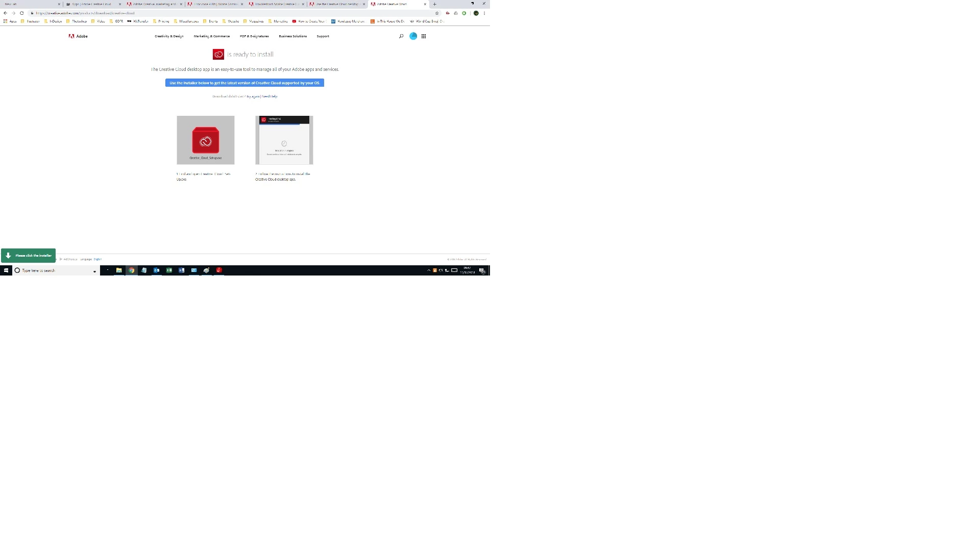The height and width of the screenshot is (551, 980).
Task: Click the Try again download link
Action: (x=253, y=96)
